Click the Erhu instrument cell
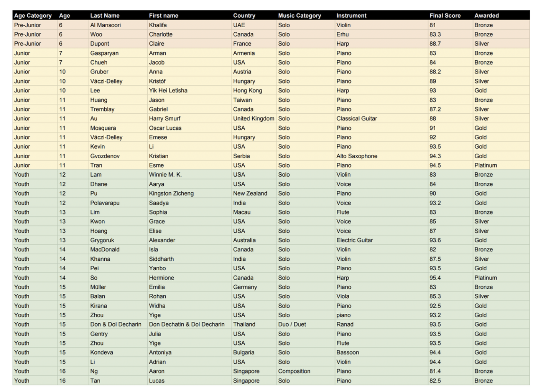Viewport: 544px width, 392px height. [342, 34]
